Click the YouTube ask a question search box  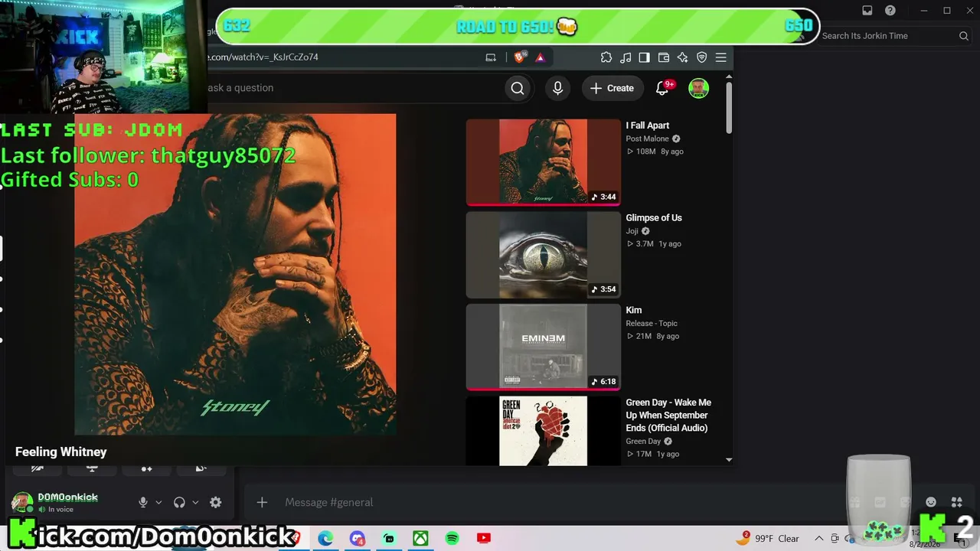click(x=352, y=88)
